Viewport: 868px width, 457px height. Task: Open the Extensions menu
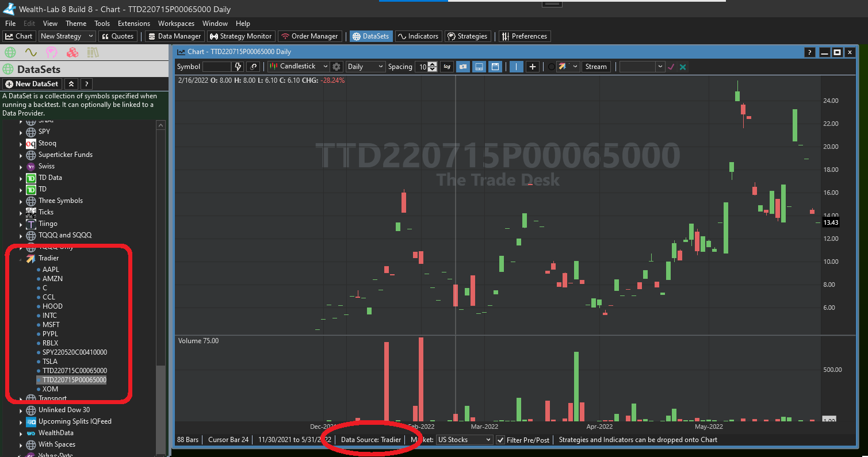pos(133,24)
